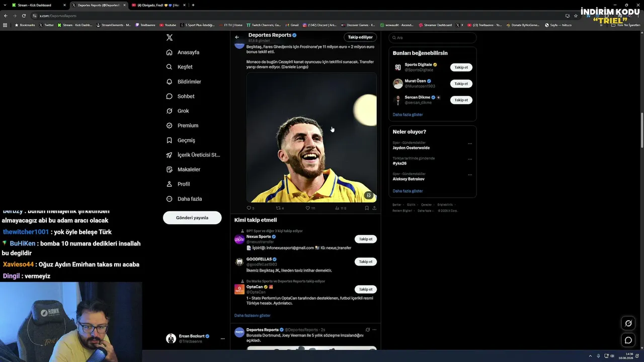Go back in the browser toolbar

pos(6,16)
